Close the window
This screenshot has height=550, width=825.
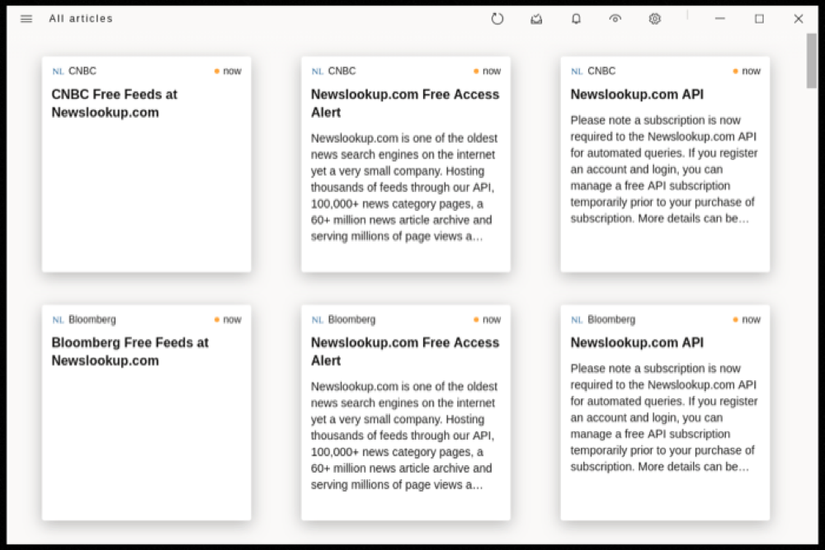(798, 19)
